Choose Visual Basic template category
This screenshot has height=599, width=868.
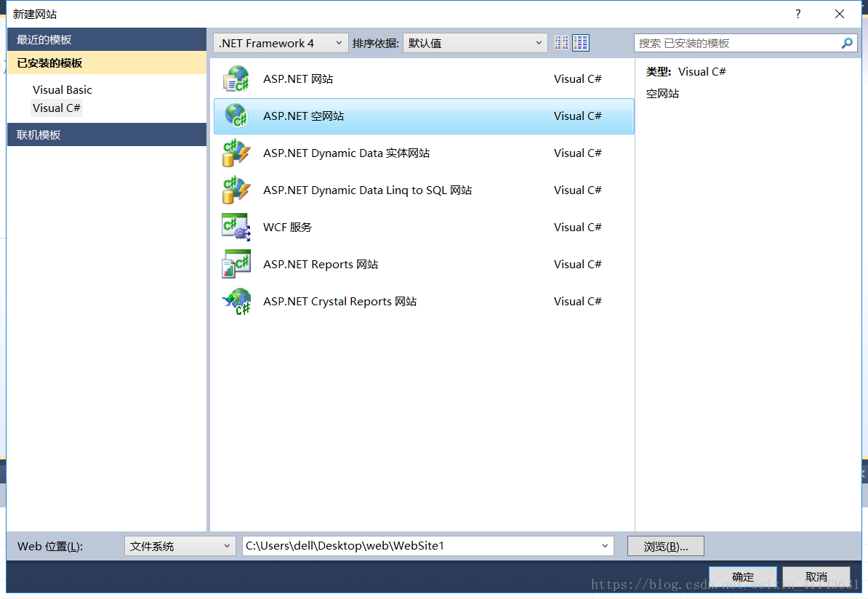coord(63,89)
